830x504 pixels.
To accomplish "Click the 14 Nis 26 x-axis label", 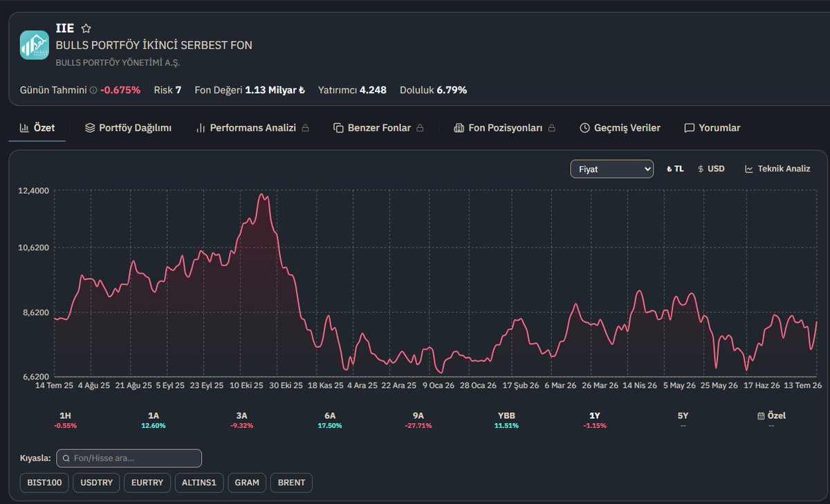I will click(x=640, y=386).
